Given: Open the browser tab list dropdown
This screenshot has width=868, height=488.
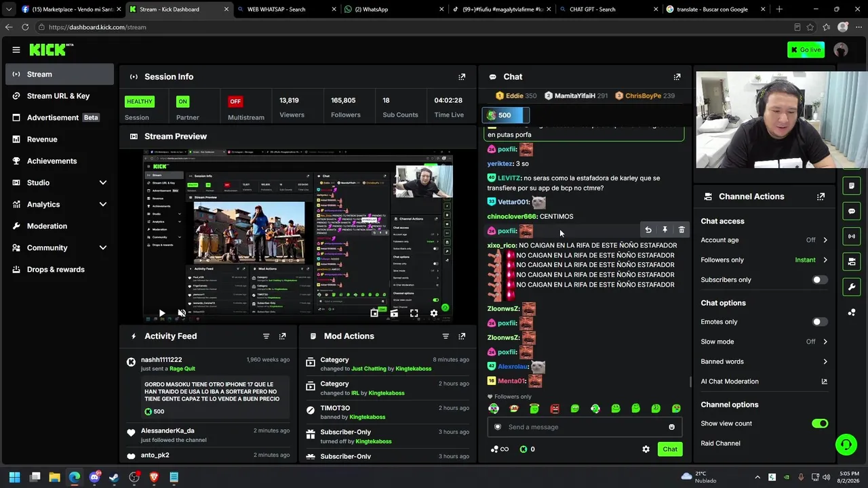Looking at the screenshot, I should (x=8, y=9).
